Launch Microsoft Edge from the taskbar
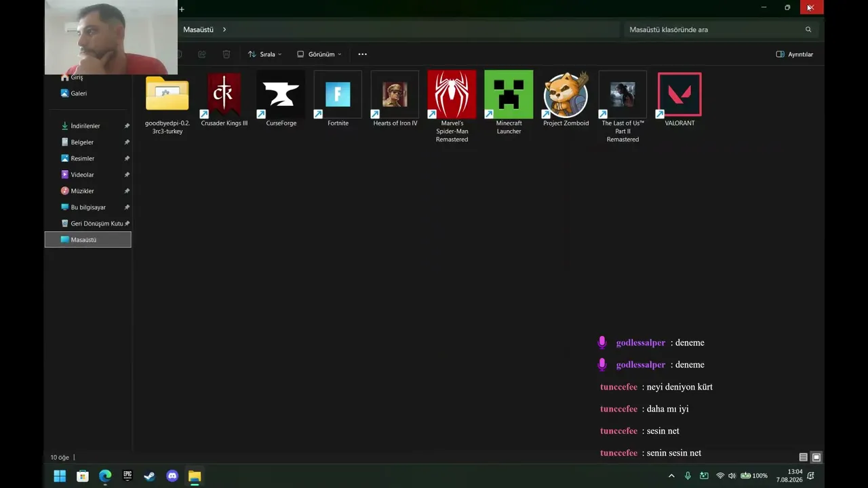The width and height of the screenshot is (868, 488). click(105, 476)
